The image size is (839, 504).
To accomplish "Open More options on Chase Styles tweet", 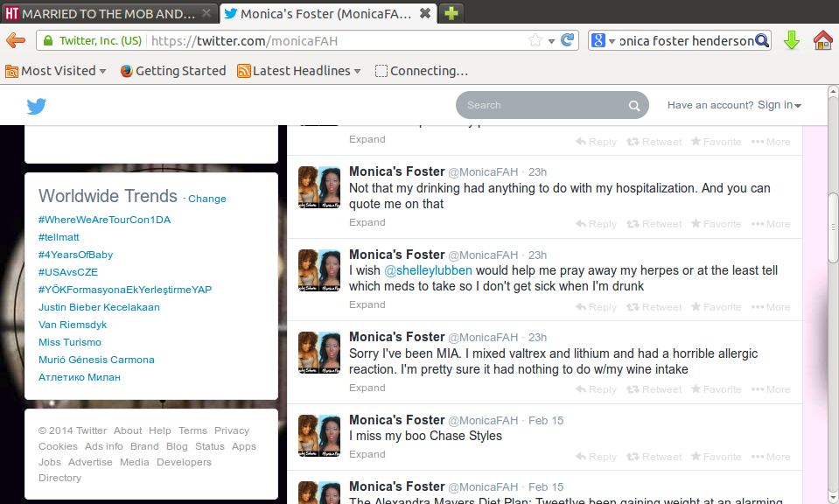I will coord(771,457).
